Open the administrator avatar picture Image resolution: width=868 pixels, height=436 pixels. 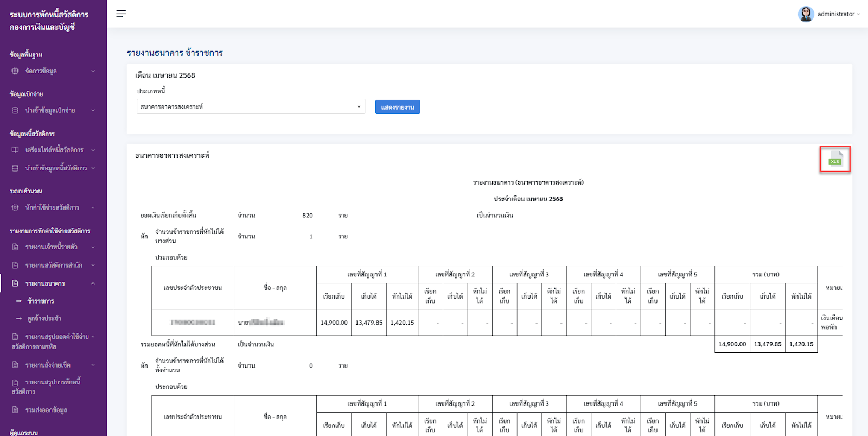pos(806,14)
